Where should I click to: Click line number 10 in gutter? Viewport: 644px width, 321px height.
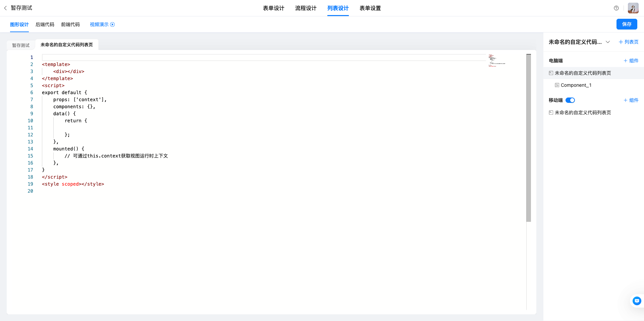coord(31,121)
